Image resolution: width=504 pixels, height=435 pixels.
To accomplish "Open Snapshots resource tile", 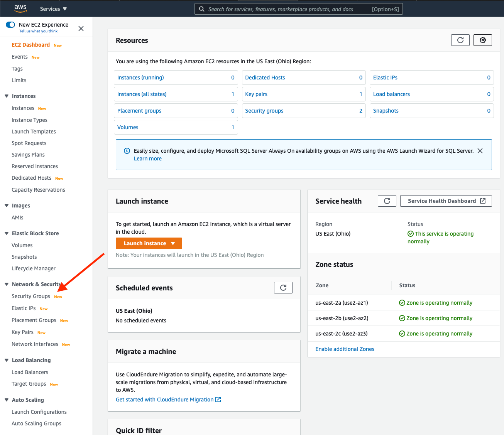I will click(x=432, y=111).
